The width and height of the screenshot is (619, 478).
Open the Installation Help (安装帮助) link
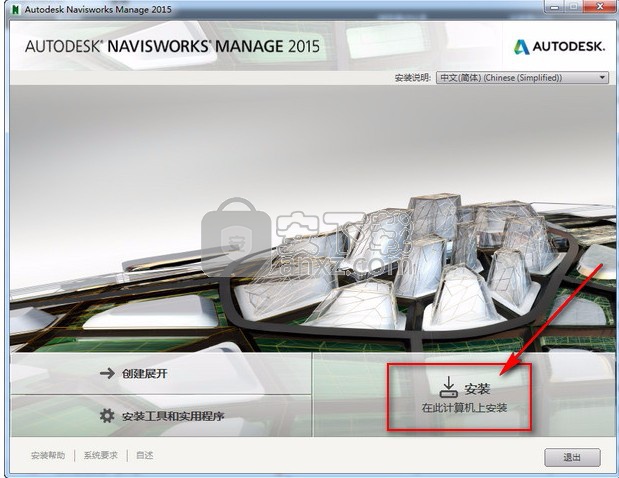(x=48, y=456)
